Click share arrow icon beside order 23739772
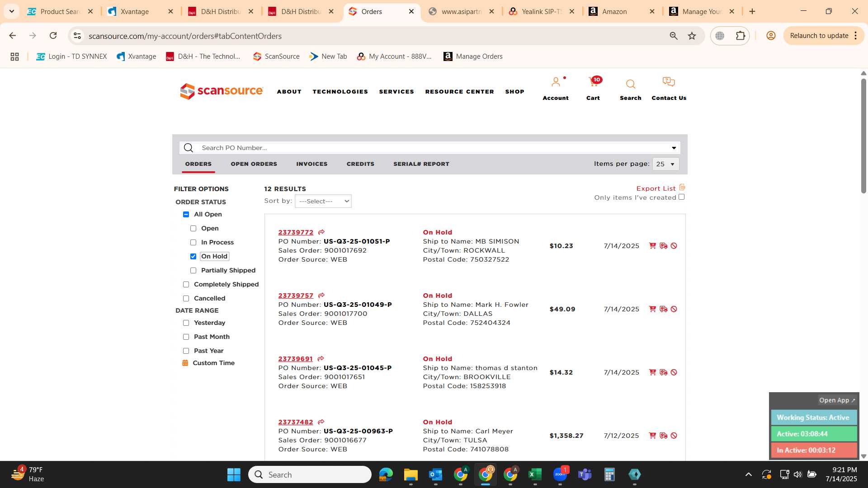This screenshot has width=868, height=488. (x=321, y=232)
